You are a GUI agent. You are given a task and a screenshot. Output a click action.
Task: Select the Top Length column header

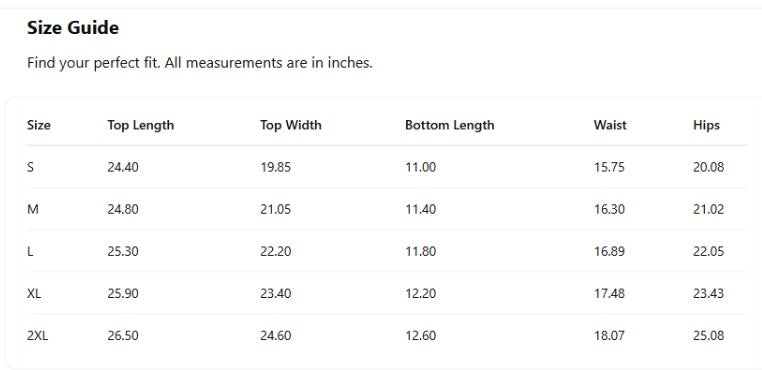pos(140,125)
